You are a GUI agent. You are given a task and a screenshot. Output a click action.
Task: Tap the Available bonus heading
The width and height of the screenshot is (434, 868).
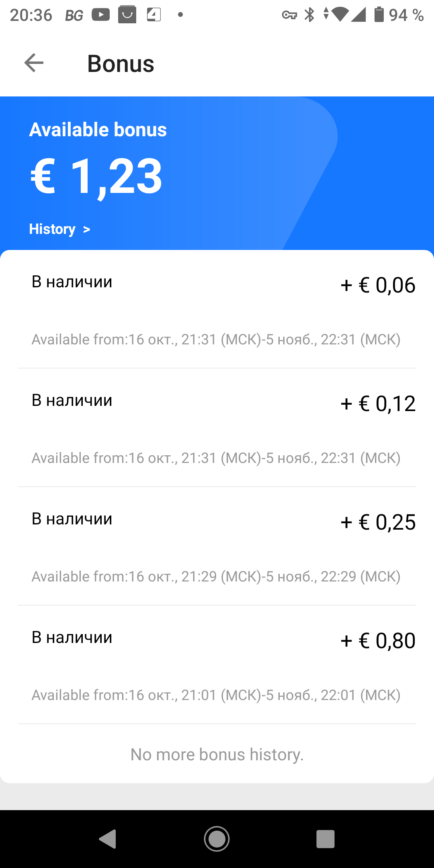point(98,130)
